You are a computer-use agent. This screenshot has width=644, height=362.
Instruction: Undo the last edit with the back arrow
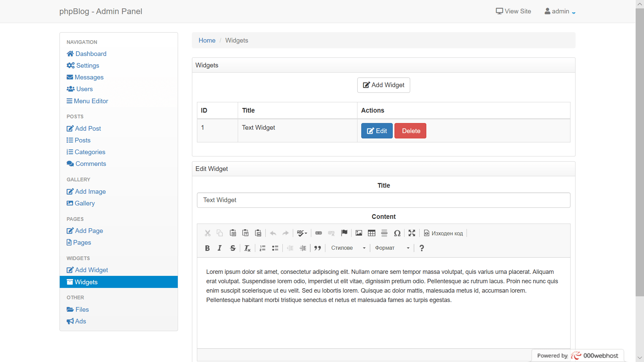point(273,233)
